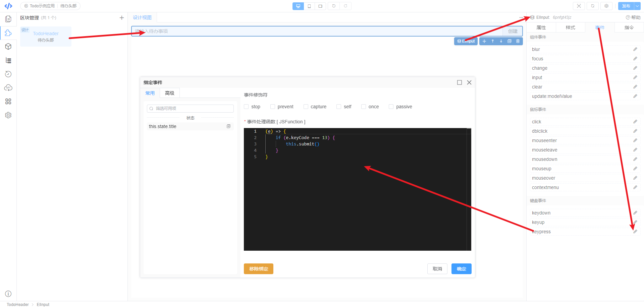The width and height of the screenshot is (644, 308).
Task: Move selected ElInput up
Action: click(493, 41)
